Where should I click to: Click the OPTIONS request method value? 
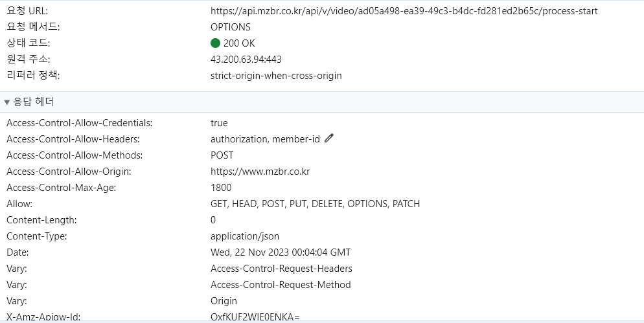point(231,27)
